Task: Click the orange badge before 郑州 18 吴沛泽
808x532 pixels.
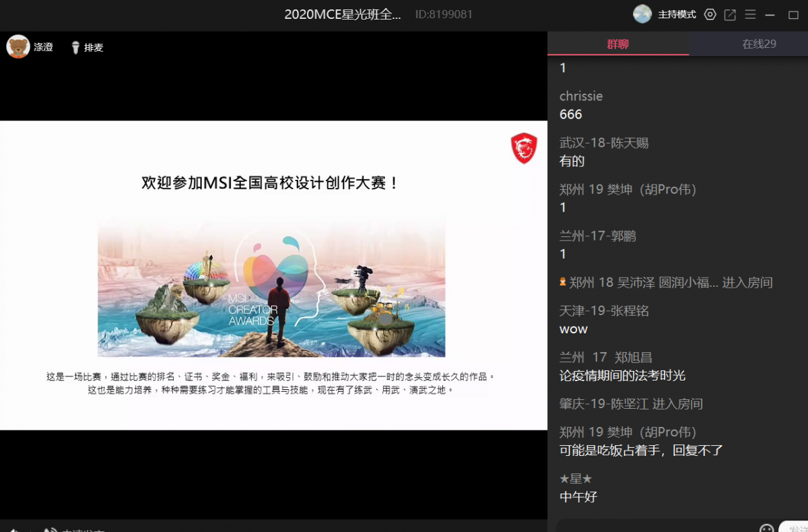Action: click(563, 282)
